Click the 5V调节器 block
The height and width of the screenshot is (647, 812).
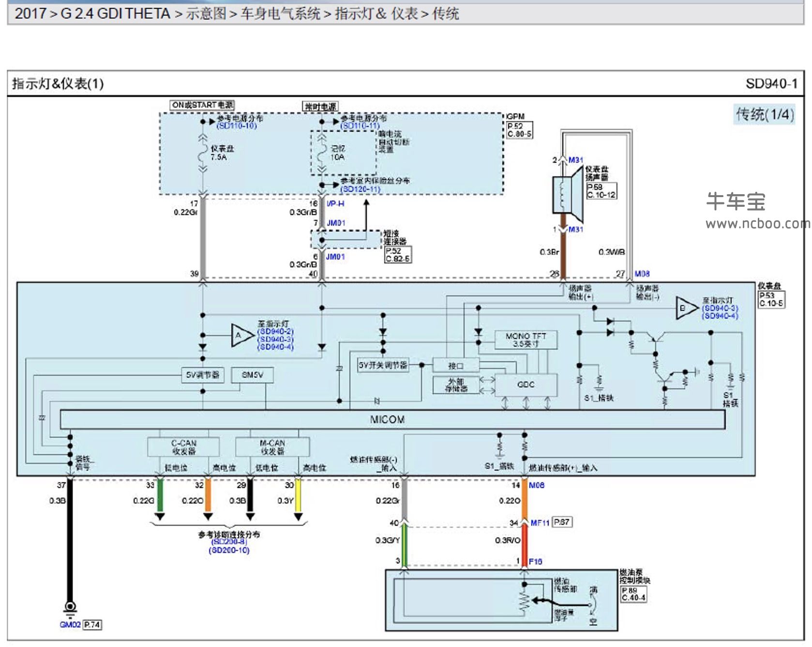(203, 375)
